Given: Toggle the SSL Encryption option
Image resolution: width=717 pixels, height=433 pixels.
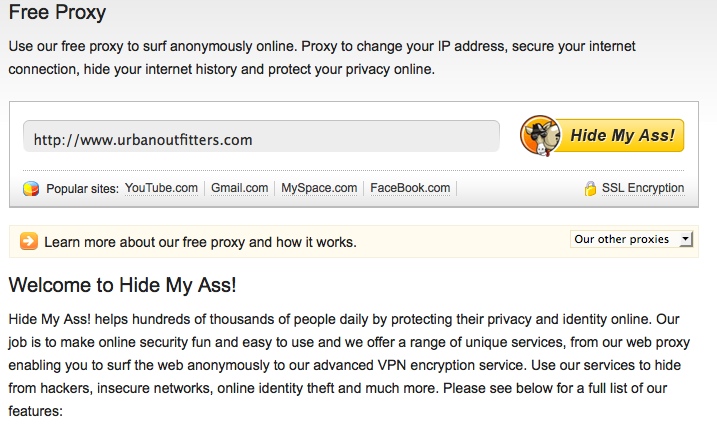Looking at the screenshot, I should pos(643,188).
